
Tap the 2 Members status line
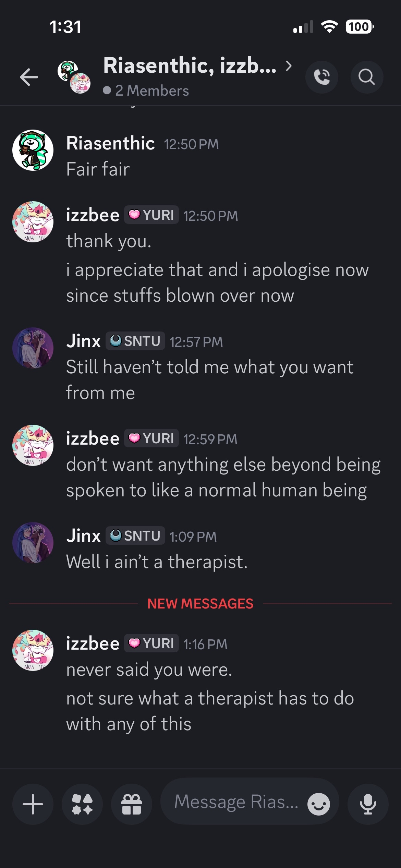tap(146, 91)
